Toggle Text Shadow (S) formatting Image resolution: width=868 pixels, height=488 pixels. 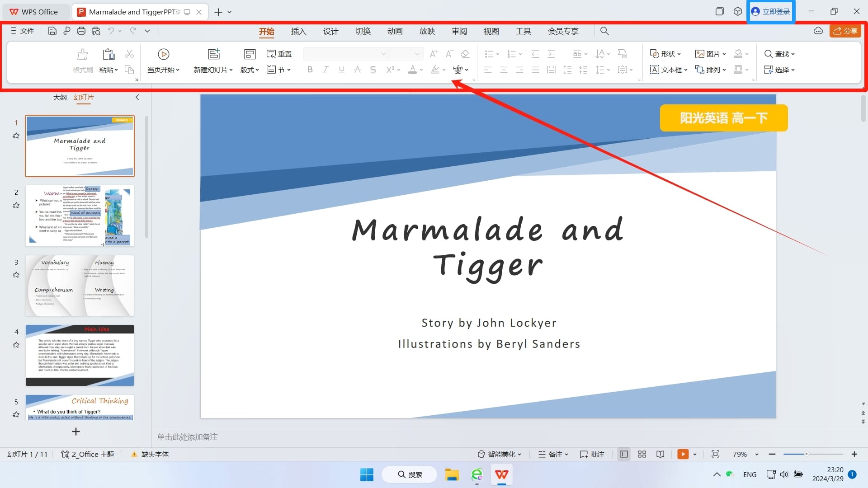pos(373,70)
